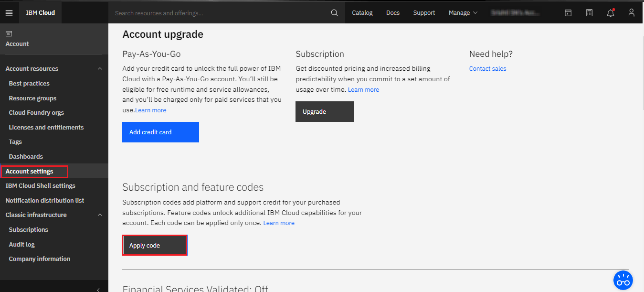The image size is (644, 292).
Task: Focus the search resources and offerings field
Action: click(x=220, y=13)
